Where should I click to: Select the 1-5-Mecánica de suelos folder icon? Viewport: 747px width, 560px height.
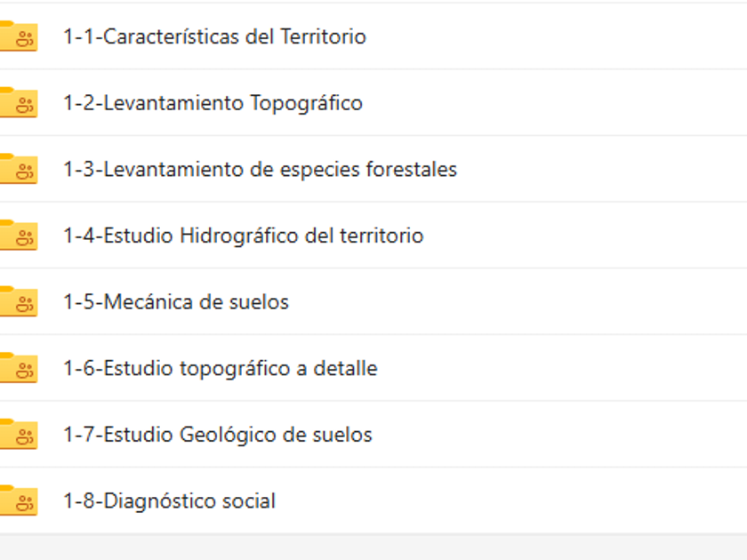tap(18, 302)
